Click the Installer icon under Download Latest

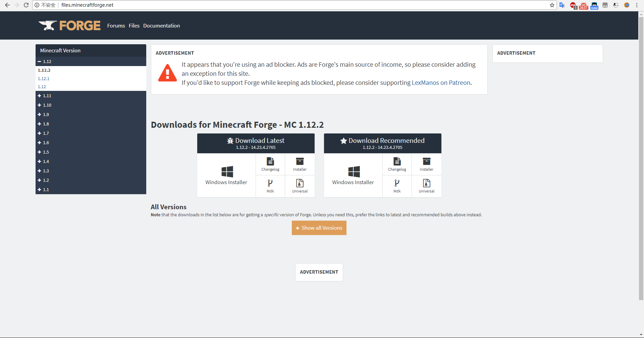pos(300,162)
